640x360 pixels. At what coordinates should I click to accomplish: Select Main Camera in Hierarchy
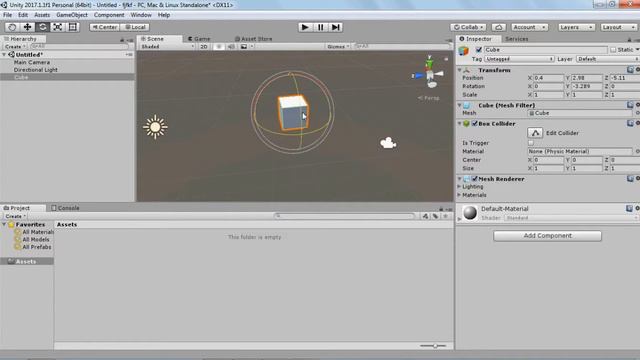[x=32, y=62]
